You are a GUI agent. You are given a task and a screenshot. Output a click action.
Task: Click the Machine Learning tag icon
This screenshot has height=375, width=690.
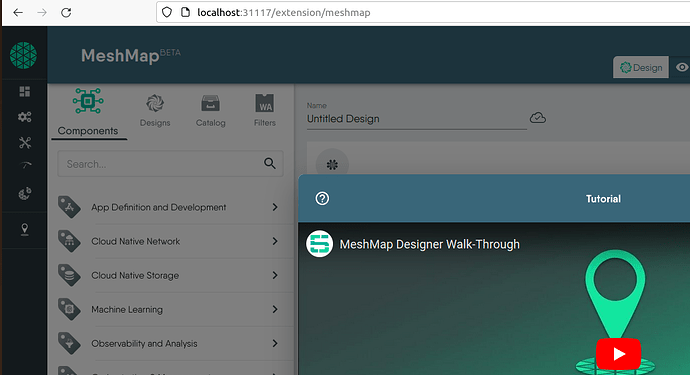[x=69, y=309]
